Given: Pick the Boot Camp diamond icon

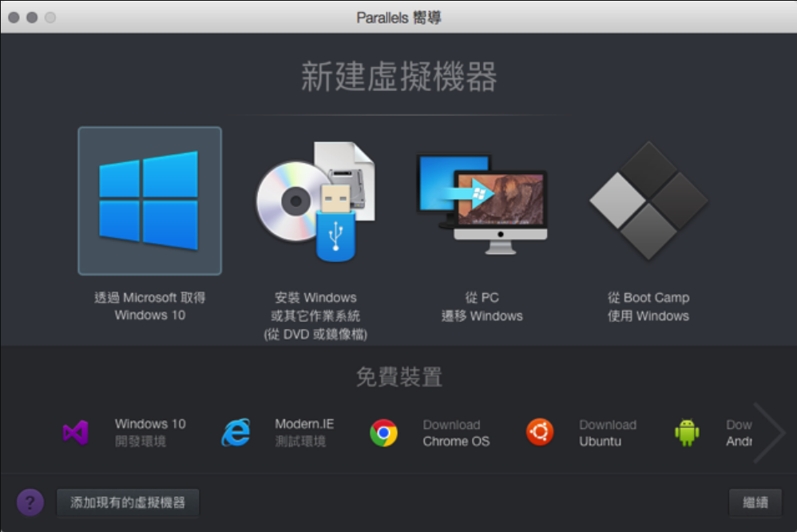Looking at the screenshot, I should (648, 201).
